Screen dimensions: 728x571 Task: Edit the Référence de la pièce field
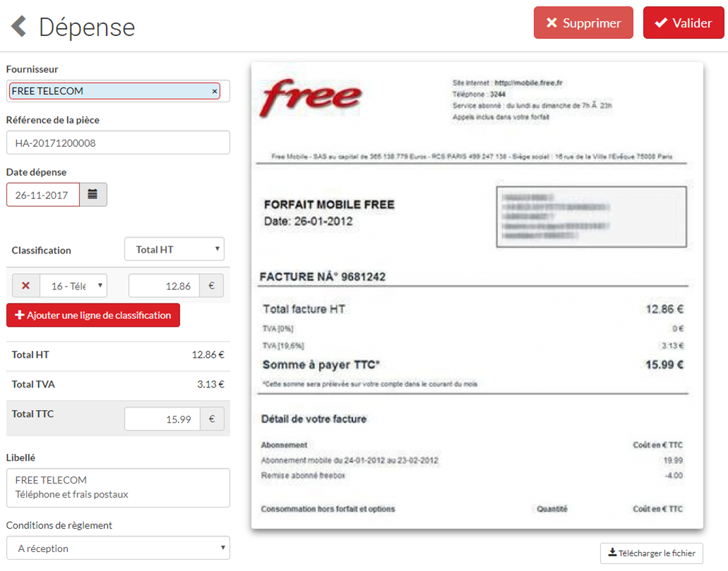118,143
